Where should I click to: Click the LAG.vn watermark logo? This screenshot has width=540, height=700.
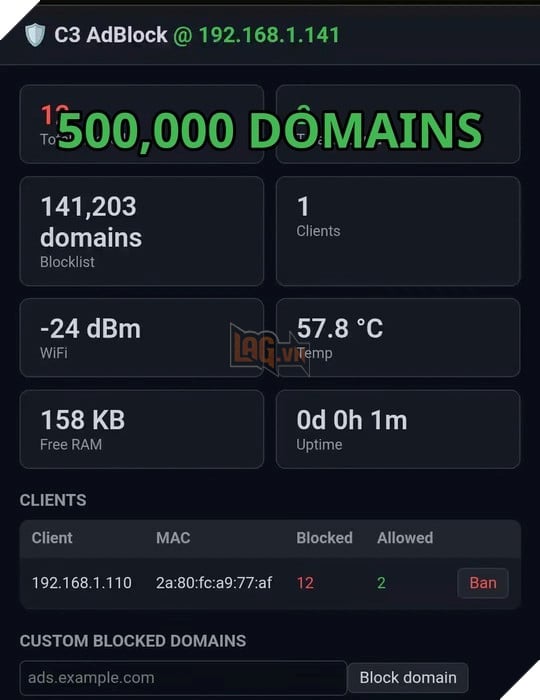click(269, 350)
